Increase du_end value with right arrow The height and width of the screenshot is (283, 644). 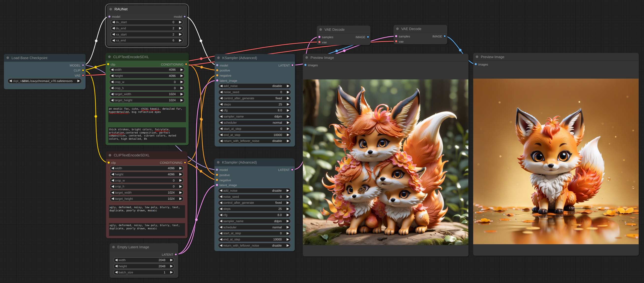pyautogui.click(x=180, y=28)
